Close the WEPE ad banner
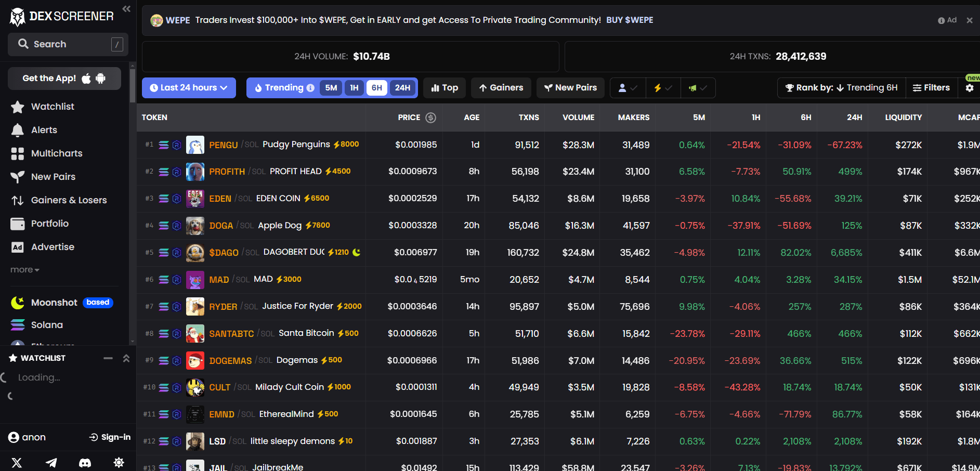Image resolution: width=980 pixels, height=471 pixels. 970,20
